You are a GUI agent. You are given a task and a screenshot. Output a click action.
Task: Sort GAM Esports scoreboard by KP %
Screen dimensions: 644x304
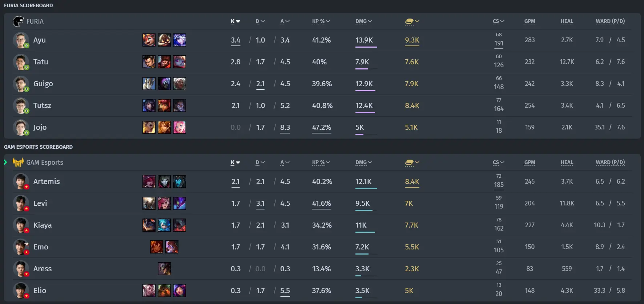321,163
